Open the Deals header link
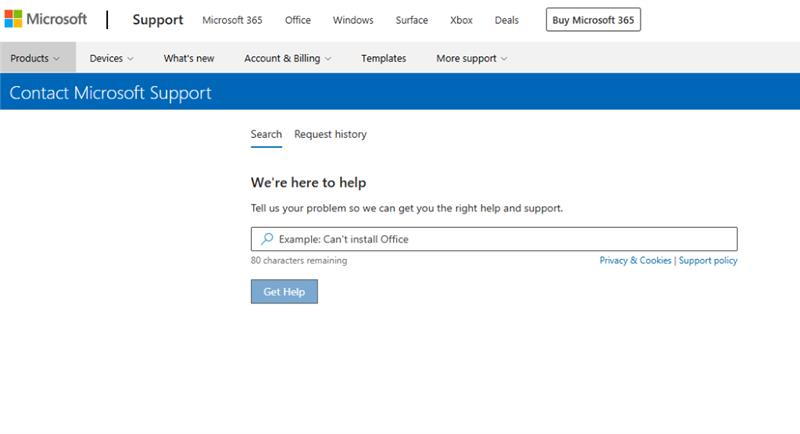 507,20
